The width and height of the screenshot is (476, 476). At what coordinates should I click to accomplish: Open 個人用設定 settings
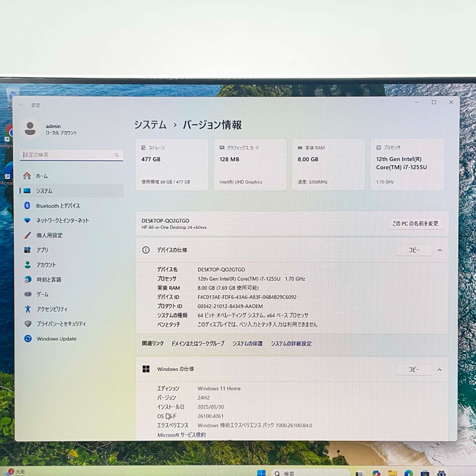point(71,235)
